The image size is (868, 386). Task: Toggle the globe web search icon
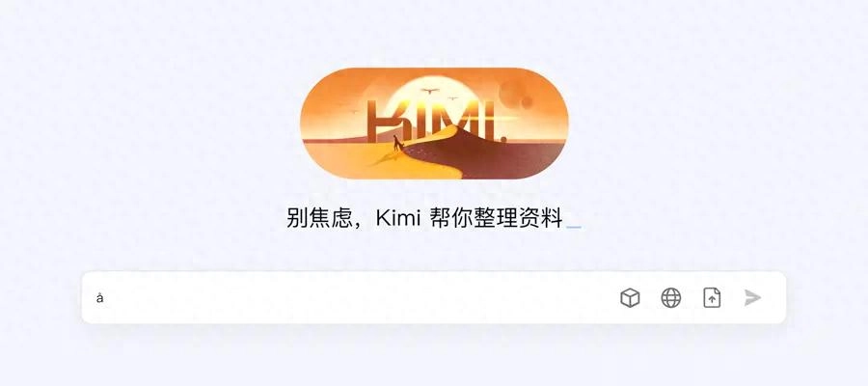[x=671, y=298]
